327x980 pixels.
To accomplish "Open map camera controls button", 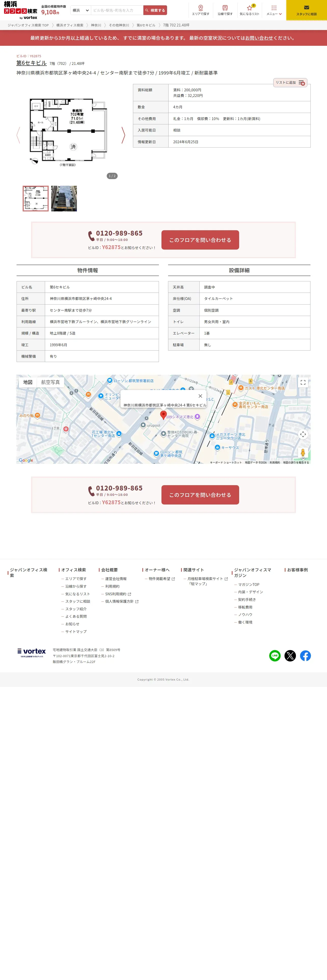I will tap(303, 435).
